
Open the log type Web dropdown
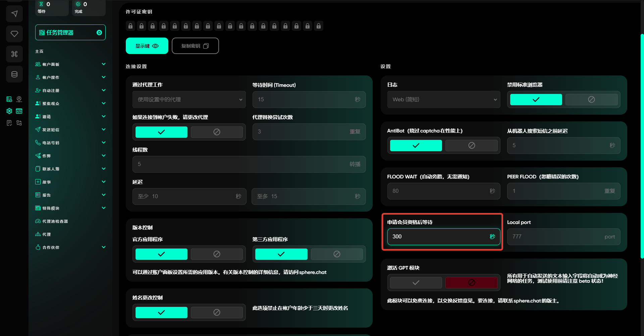[x=443, y=100]
